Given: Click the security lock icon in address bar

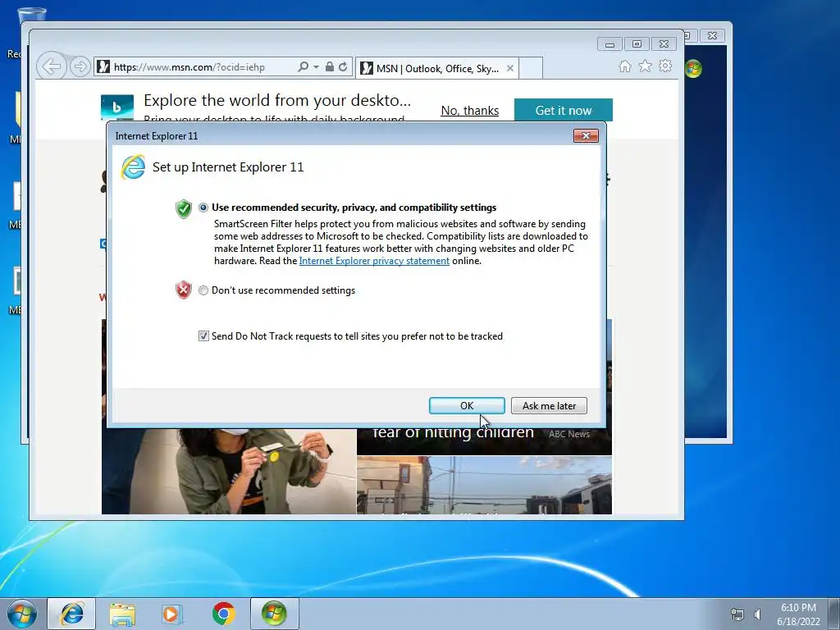Looking at the screenshot, I should click(x=330, y=67).
